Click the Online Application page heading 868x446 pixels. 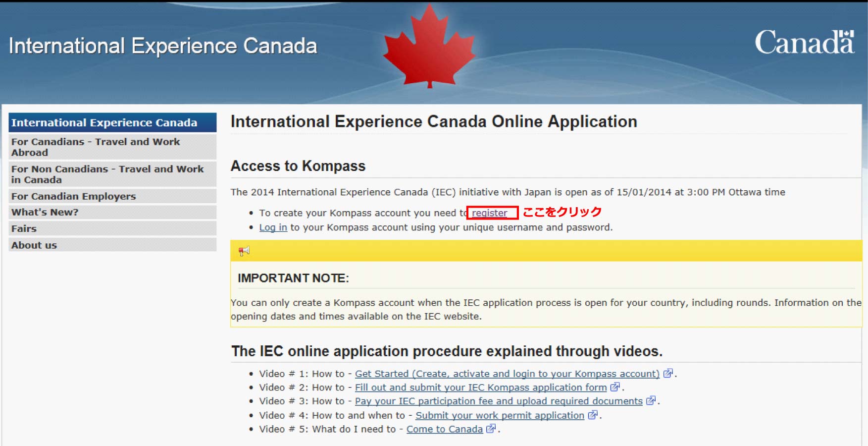[434, 121]
